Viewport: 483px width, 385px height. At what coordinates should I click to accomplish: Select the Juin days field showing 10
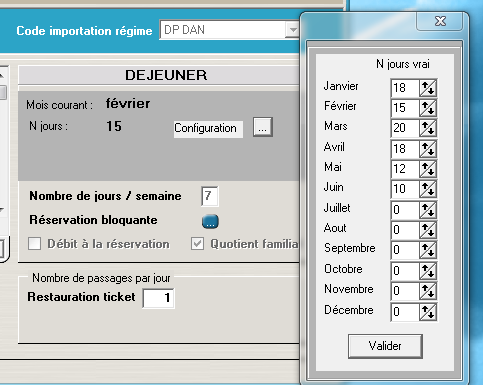[x=405, y=189]
